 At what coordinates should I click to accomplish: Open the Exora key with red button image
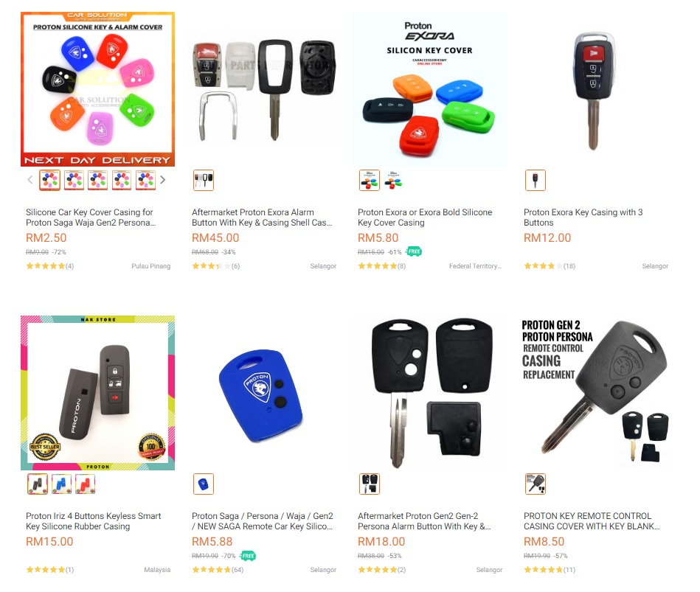(595, 89)
